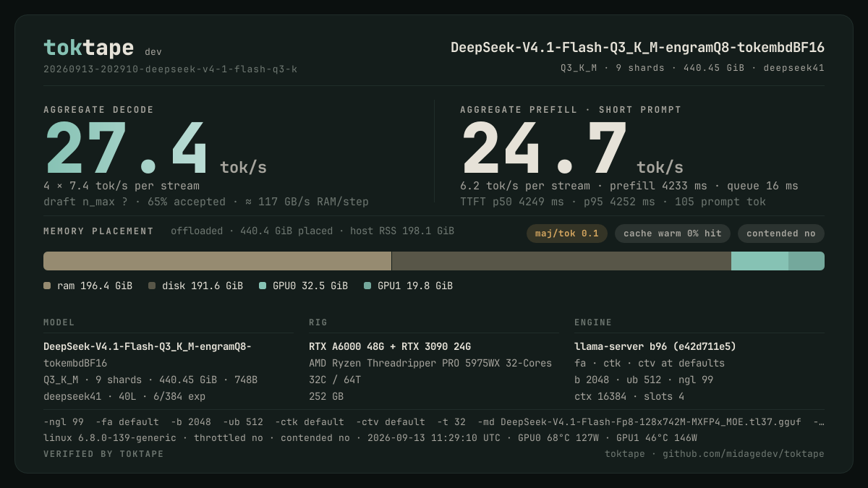This screenshot has height=488, width=868.
Task: Click the GPU0 legend color swatch
Action: pyautogui.click(x=263, y=286)
